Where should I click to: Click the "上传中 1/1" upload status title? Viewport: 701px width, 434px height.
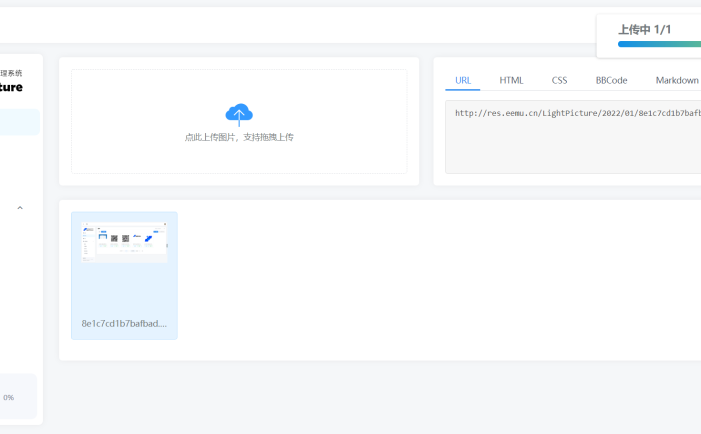click(645, 30)
